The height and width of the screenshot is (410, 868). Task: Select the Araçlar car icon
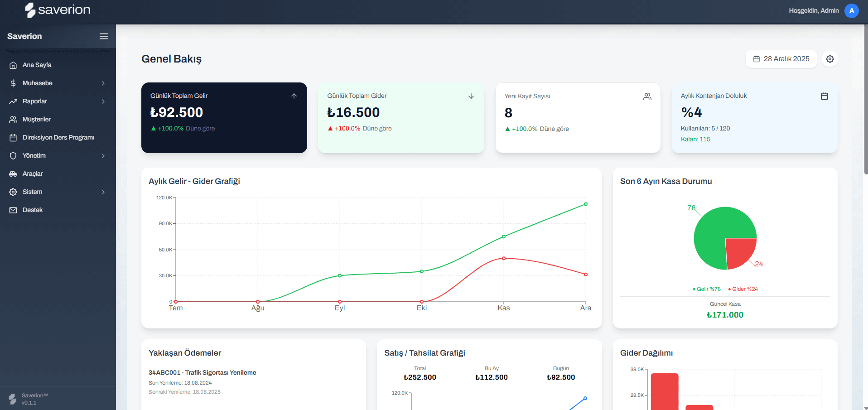click(13, 174)
